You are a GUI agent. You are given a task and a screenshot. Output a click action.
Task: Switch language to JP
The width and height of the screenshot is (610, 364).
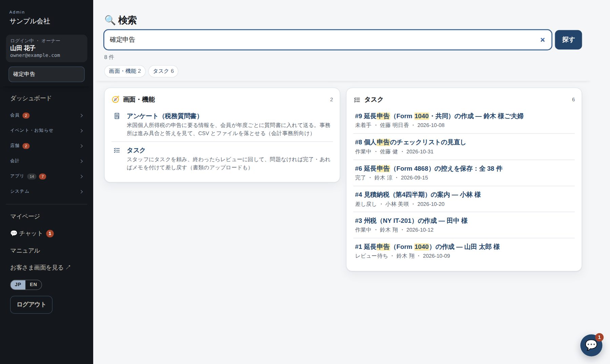click(18, 285)
